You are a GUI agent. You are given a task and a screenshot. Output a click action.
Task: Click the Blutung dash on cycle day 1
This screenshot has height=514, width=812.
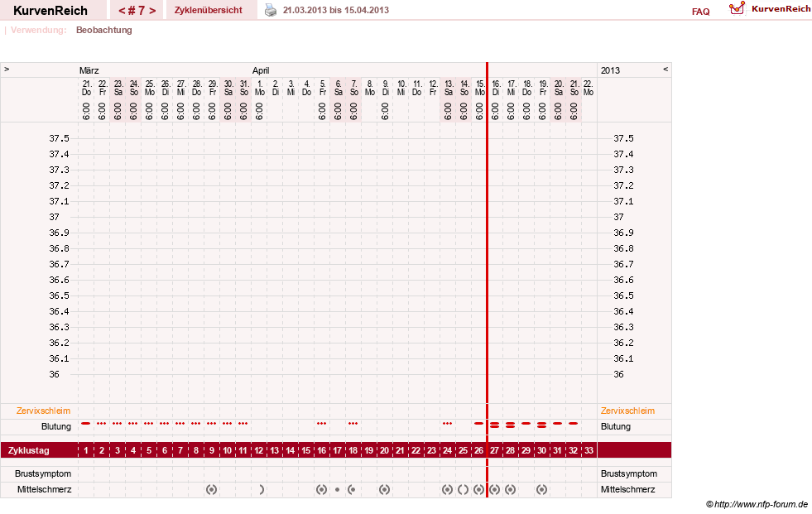(x=86, y=424)
